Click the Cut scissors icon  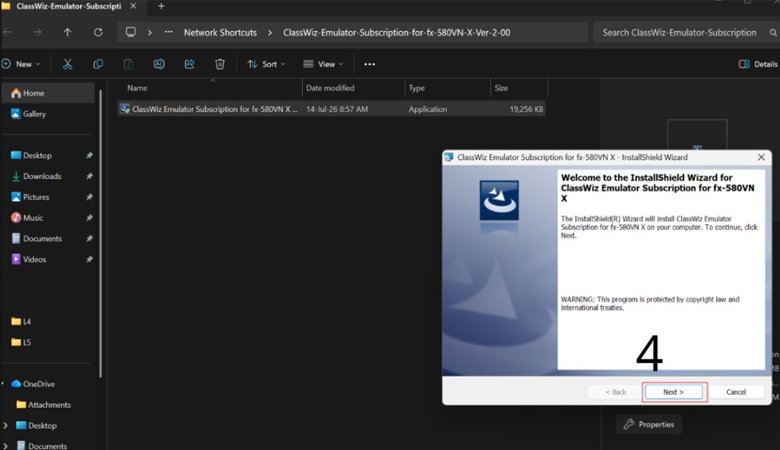(68, 64)
